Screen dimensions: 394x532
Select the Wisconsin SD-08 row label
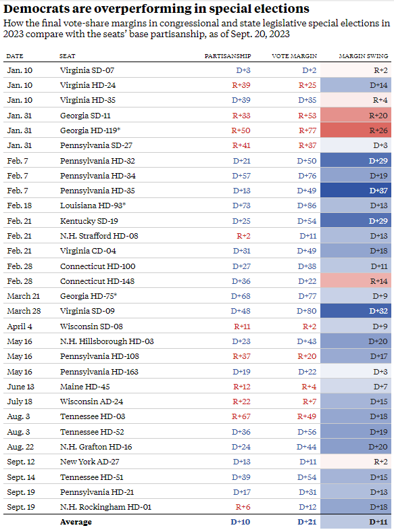pos(91,327)
